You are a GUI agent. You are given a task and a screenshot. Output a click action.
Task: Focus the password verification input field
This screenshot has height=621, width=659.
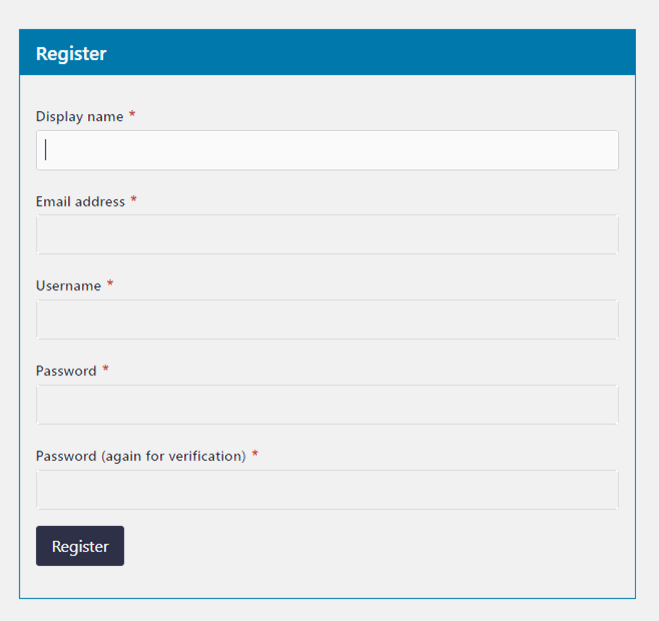click(327, 490)
